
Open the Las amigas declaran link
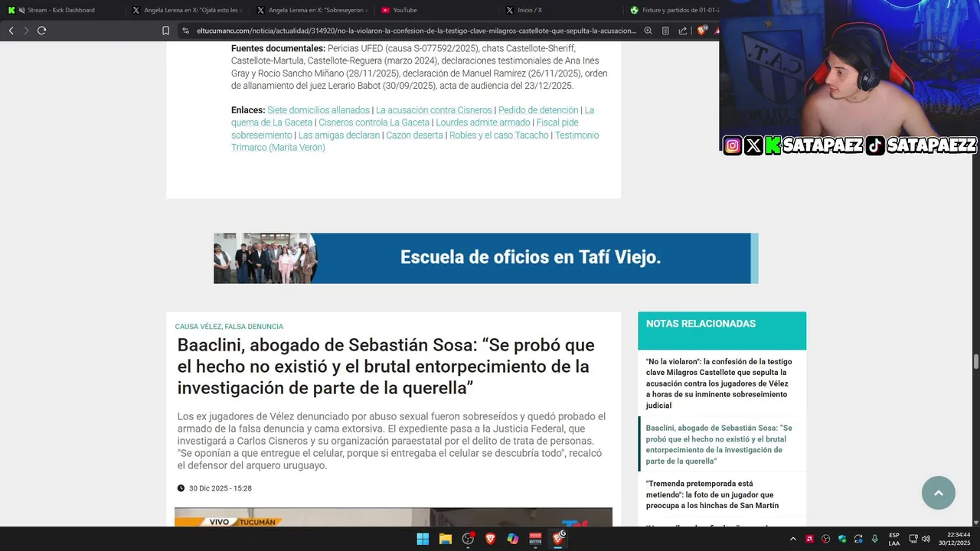point(339,135)
